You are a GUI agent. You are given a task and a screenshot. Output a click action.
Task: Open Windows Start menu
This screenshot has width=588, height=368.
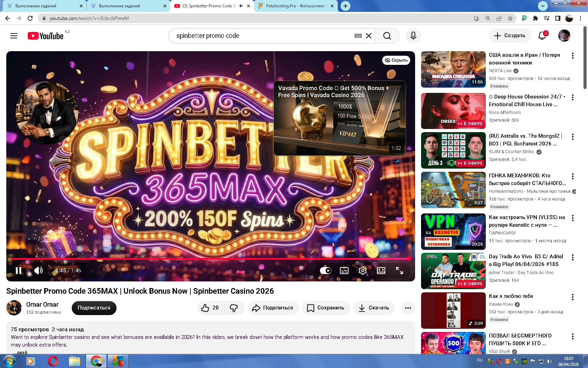click(x=9, y=361)
